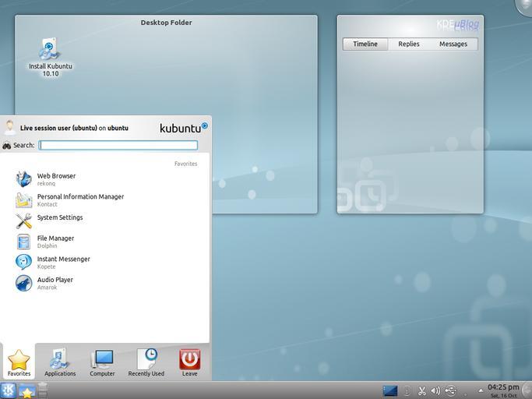Open the klipper scissors clipboard icon
Image resolution: width=532 pixels, height=399 pixels.
pos(421,391)
